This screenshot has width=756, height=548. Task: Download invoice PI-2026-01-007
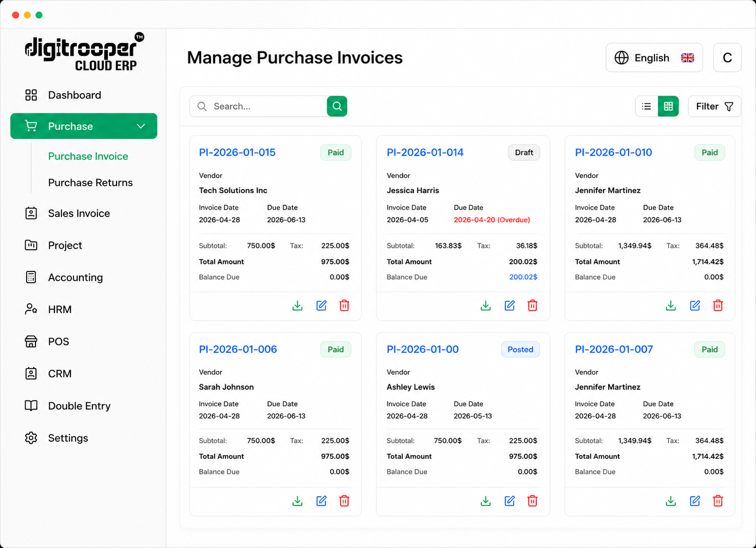coord(671,501)
